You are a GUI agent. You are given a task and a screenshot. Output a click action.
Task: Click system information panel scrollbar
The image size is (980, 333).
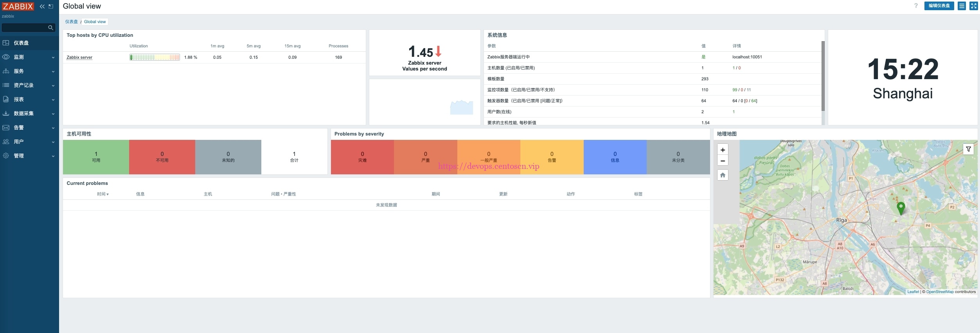(823, 76)
